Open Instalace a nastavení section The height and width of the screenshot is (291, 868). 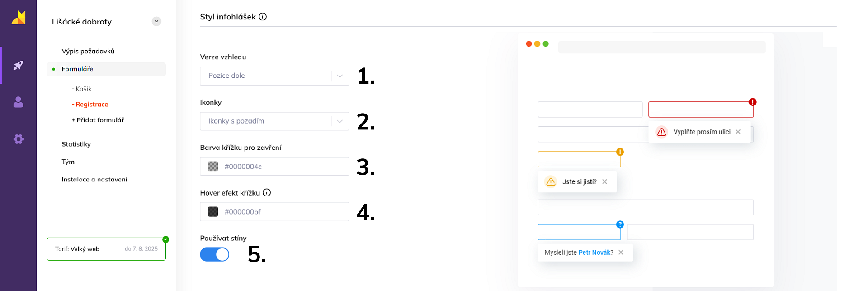point(94,179)
